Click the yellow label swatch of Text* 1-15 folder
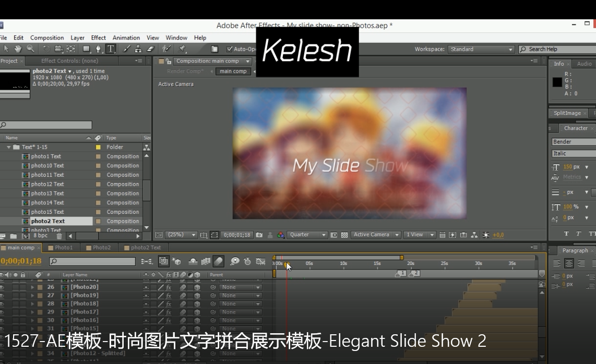 pyautogui.click(x=98, y=147)
